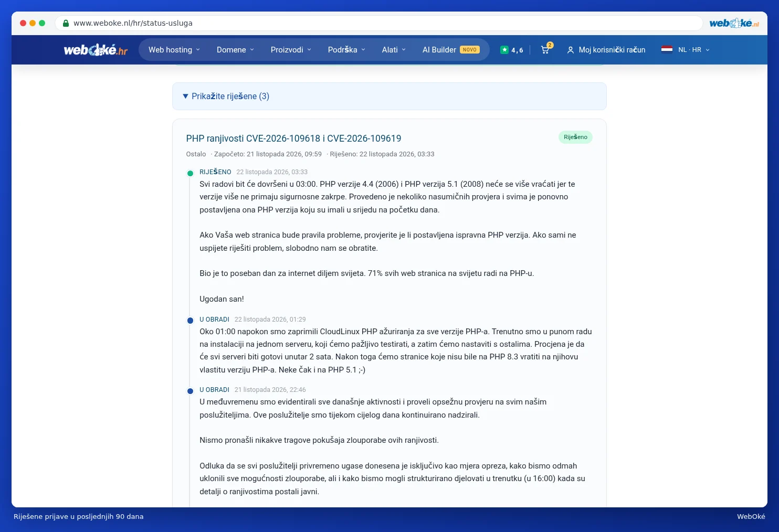779x532 pixels.
Task: Open the Alati menu
Action: (x=394, y=50)
